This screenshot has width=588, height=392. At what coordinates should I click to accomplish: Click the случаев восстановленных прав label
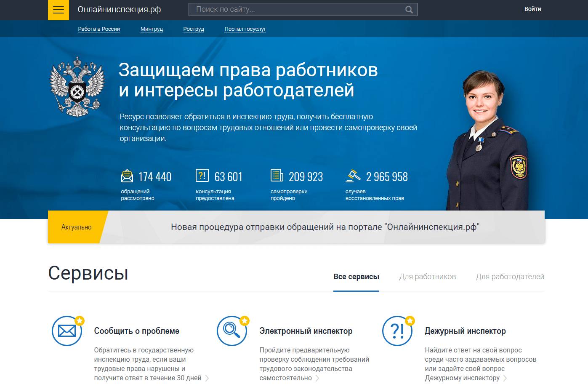coord(375,195)
